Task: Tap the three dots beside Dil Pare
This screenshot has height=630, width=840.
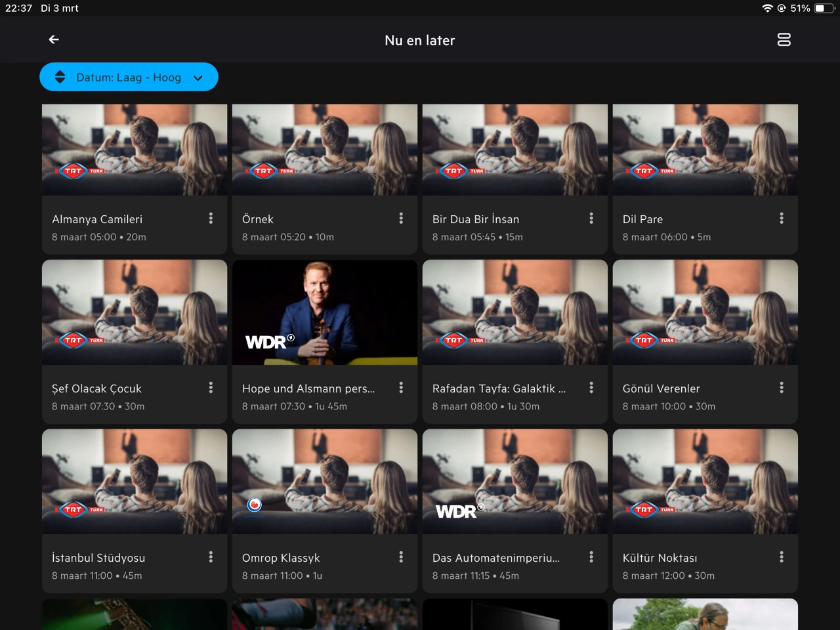Action: [x=782, y=219]
